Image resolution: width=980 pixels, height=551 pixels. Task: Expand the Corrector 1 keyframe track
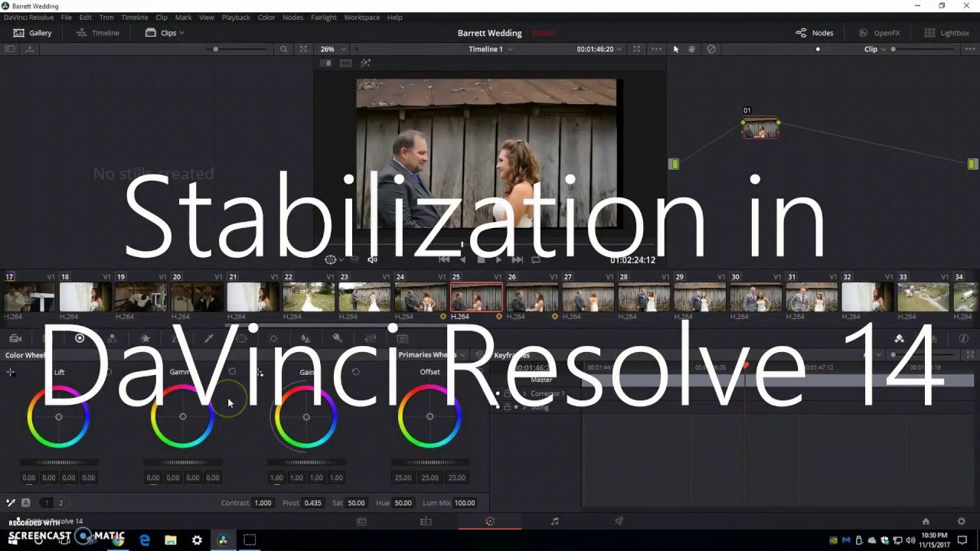(524, 393)
